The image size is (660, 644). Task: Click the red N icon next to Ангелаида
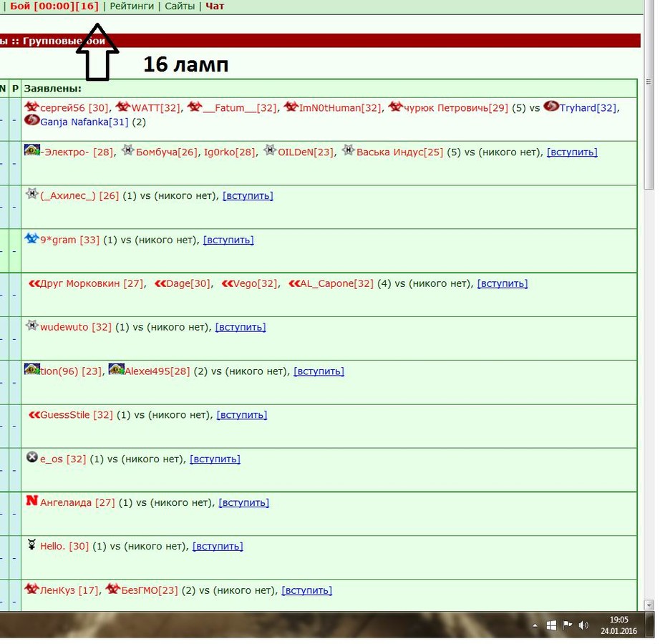coord(32,501)
